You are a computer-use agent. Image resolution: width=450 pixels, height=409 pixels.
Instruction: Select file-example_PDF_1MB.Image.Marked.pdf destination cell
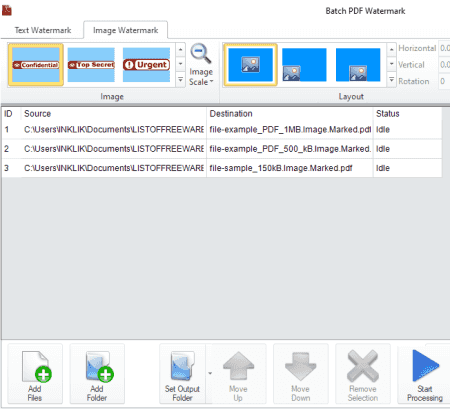[290, 130]
